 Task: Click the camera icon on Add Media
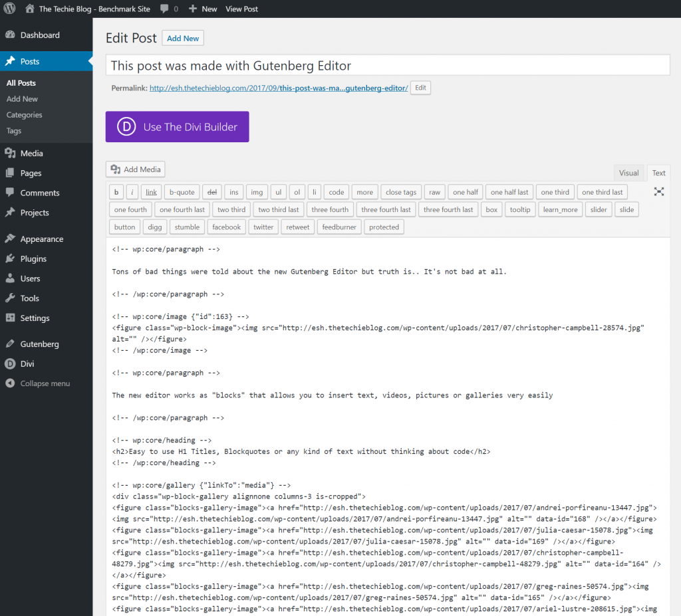pyautogui.click(x=115, y=169)
